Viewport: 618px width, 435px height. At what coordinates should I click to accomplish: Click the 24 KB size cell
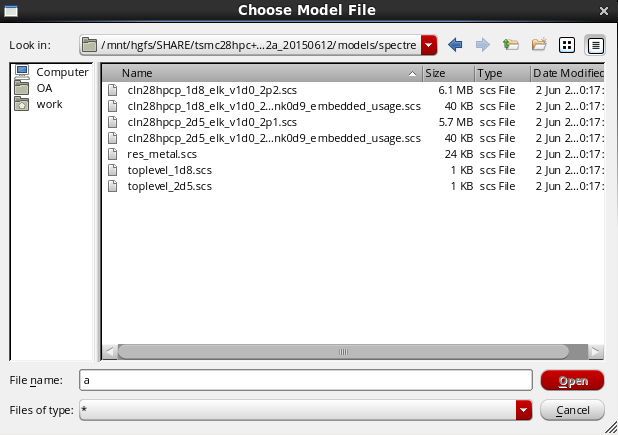(459, 154)
